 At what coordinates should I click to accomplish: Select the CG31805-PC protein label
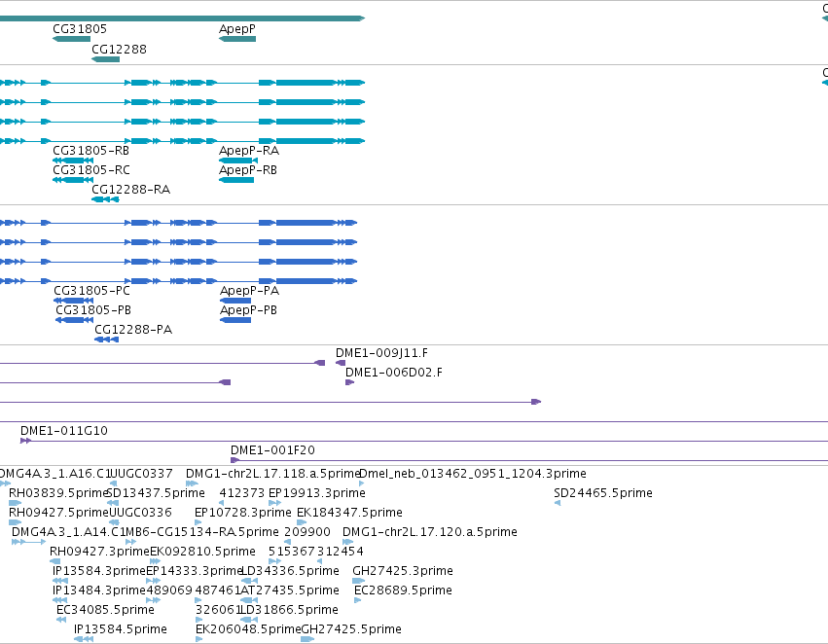(91, 290)
